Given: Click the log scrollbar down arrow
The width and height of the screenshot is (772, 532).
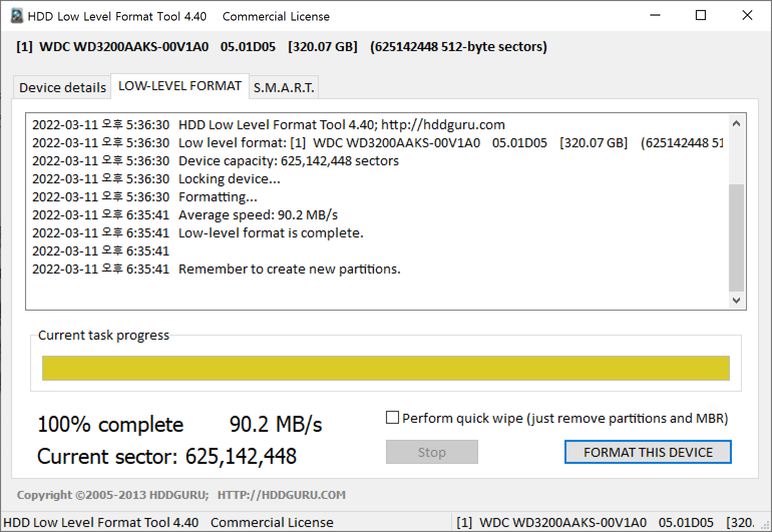Looking at the screenshot, I should [736, 300].
